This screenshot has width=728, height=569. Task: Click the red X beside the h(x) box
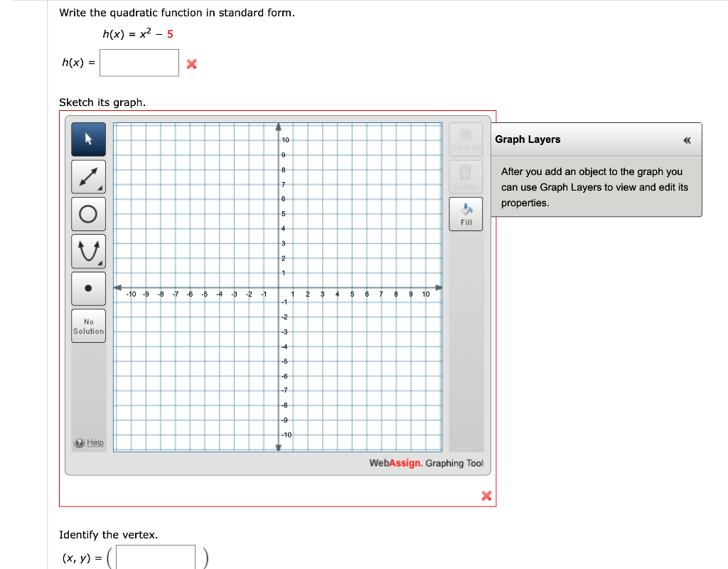(x=190, y=63)
